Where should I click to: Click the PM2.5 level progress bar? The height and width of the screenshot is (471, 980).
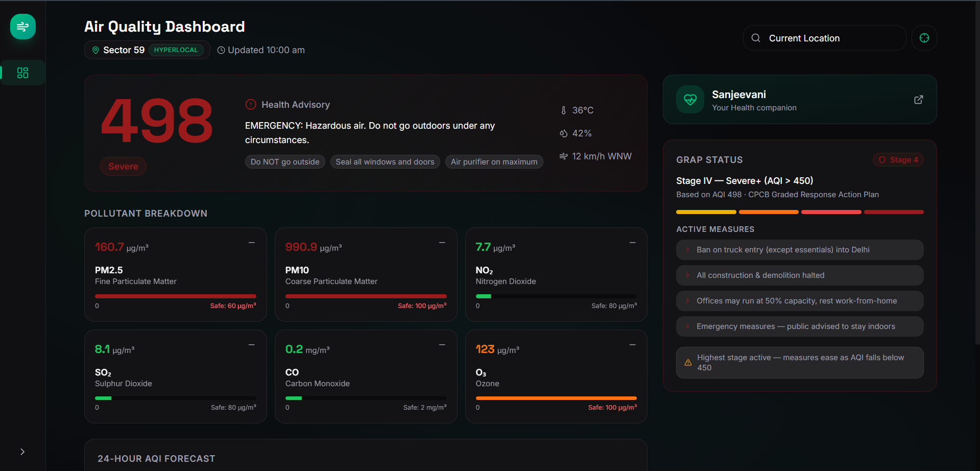coord(176,296)
